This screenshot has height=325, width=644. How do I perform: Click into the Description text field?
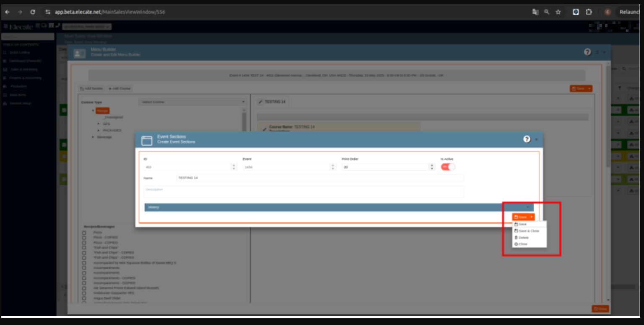click(x=304, y=192)
